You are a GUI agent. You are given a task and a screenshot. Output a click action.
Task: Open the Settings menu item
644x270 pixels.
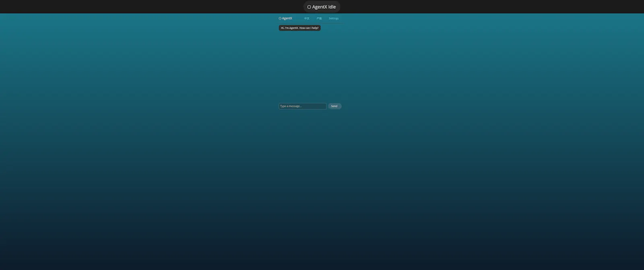334,19
